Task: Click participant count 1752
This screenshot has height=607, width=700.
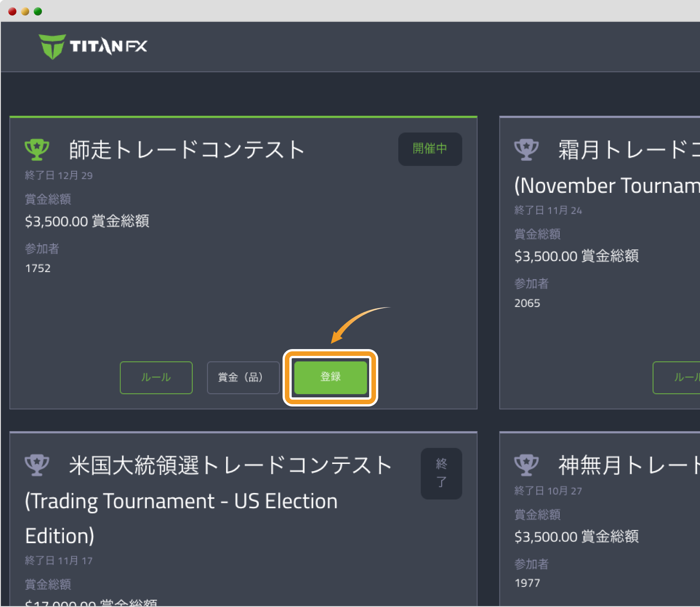Action: [38, 268]
